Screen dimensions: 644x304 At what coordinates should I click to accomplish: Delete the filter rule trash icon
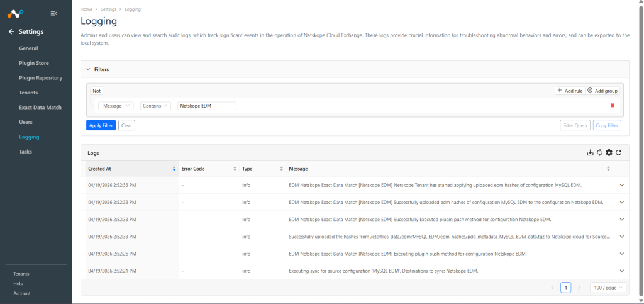(x=613, y=105)
